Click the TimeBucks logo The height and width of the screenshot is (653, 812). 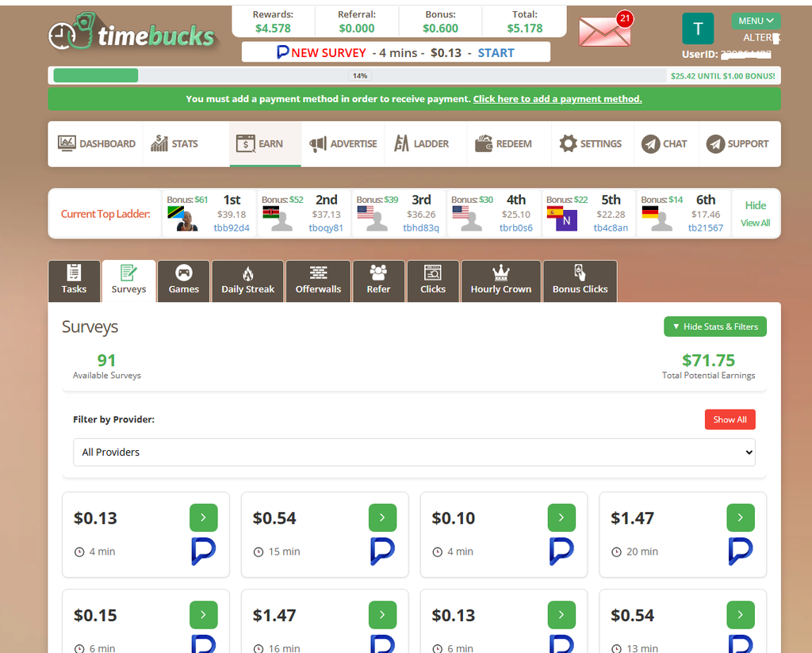132,32
